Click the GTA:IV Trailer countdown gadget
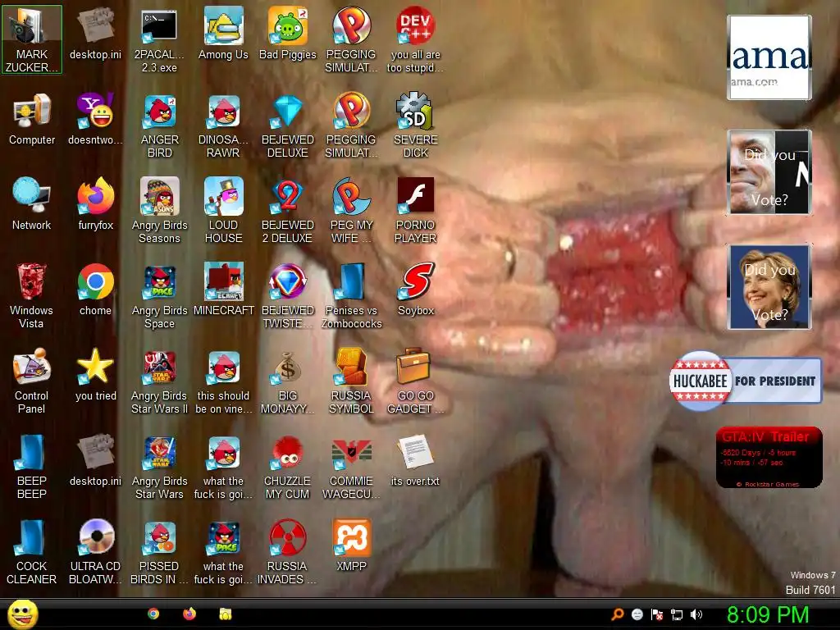Image resolution: width=840 pixels, height=630 pixels. click(769, 457)
